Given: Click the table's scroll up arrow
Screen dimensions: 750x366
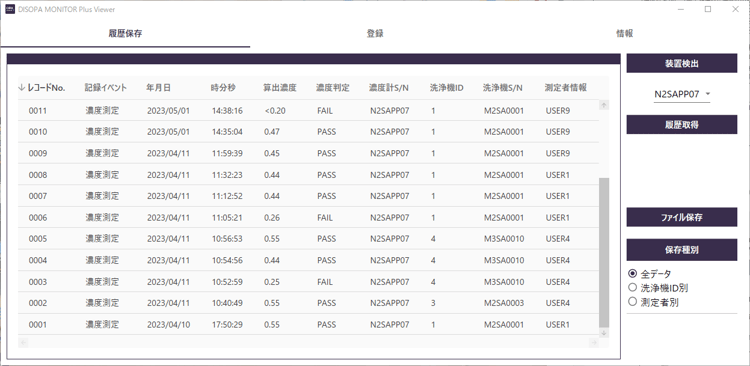Looking at the screenshot, I should click(604, 105).
